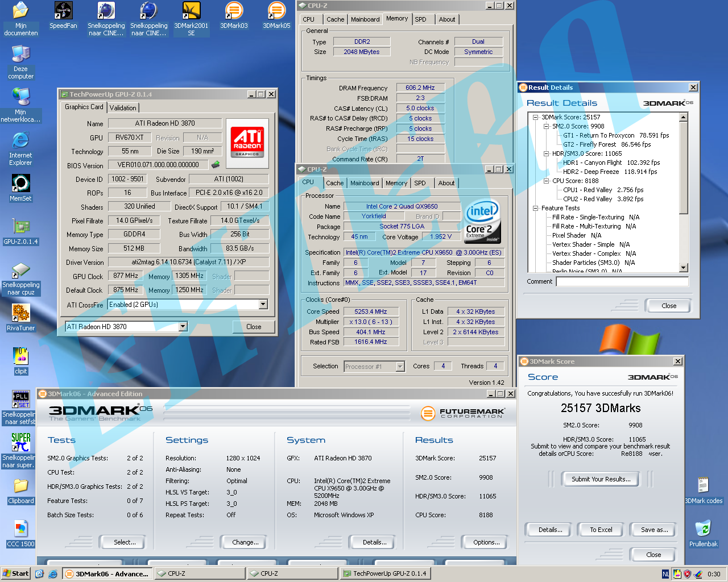The width and height of the screenshot is (728, 582).
Task: Open the Snelkoppeling naar cpuz icon
Action: point(20,278)
